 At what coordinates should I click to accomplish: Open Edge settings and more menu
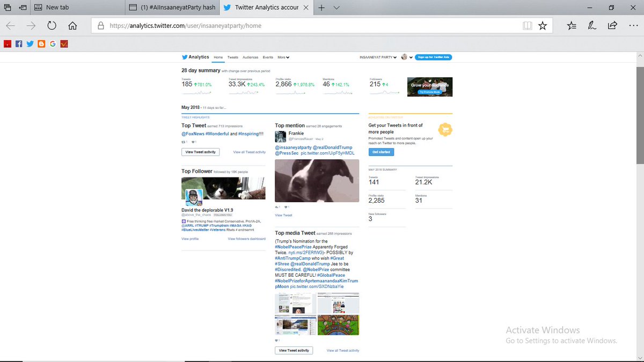(x=632, y=26)
